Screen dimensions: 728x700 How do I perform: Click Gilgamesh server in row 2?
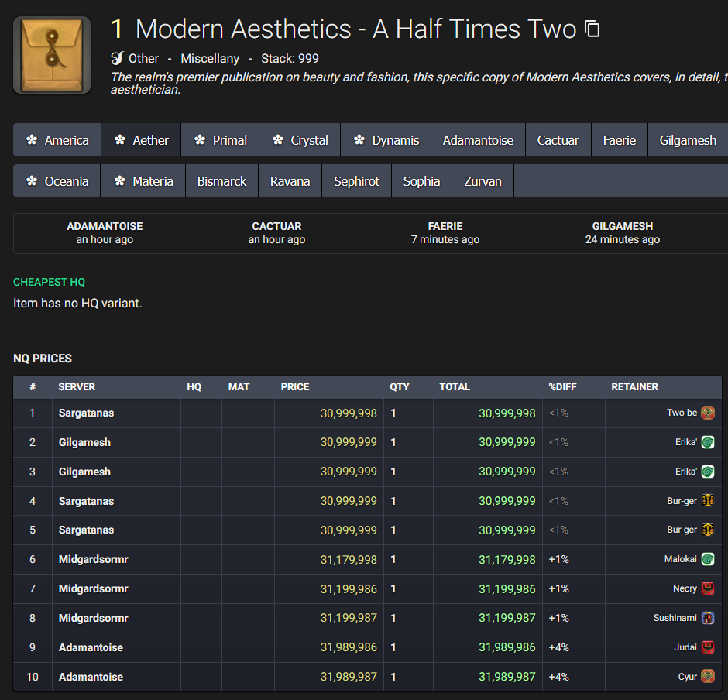[x=84, y=442]
